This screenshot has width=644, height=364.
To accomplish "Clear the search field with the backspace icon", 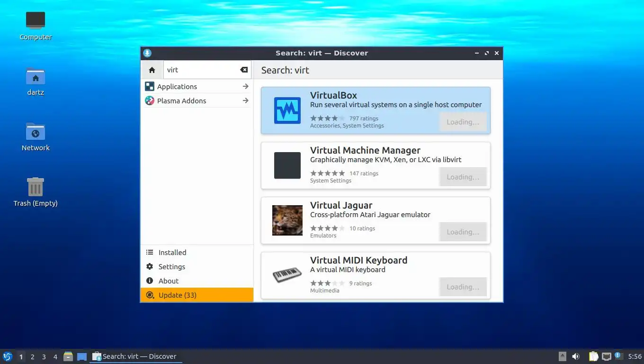I will (244, 70).
